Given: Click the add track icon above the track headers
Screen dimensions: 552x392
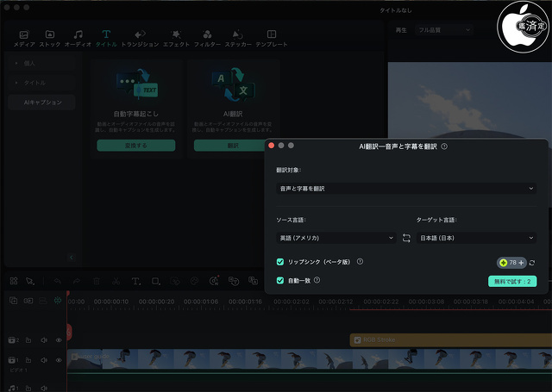Looking at the screenshot, I should (x=14, y=301).
